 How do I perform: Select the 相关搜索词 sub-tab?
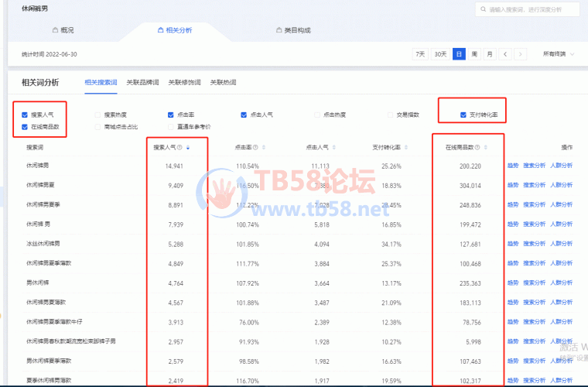pyautogui.click(x=101, y=83)
